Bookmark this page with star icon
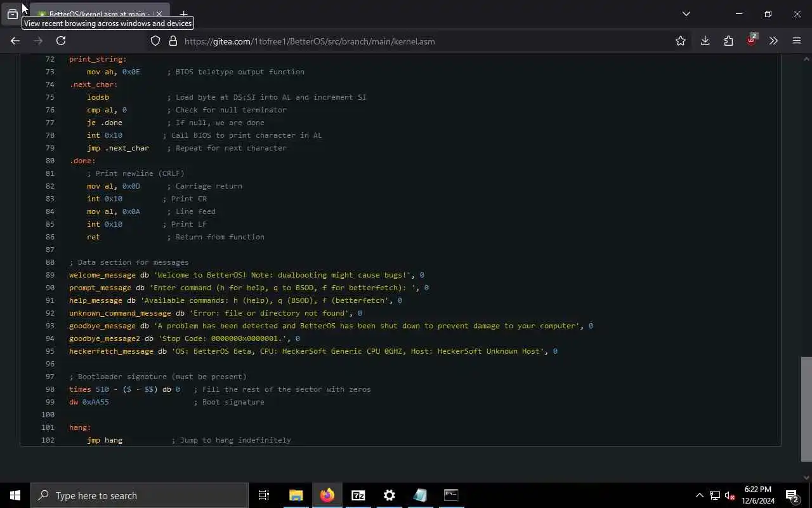 681,41
